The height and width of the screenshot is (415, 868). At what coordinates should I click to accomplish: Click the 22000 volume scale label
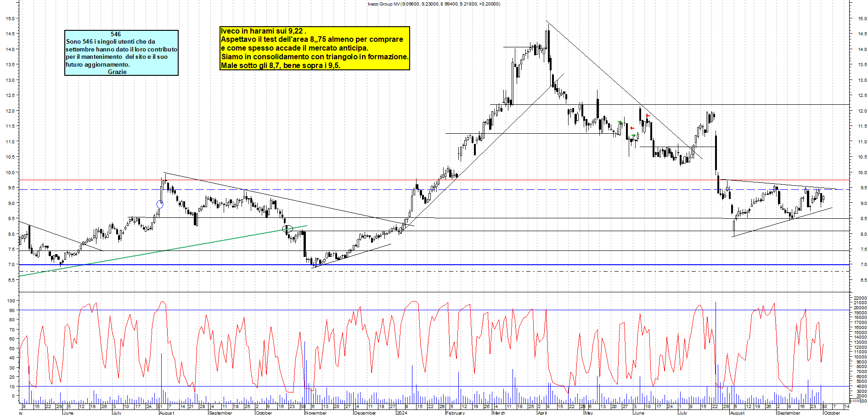tap(860, 298)
